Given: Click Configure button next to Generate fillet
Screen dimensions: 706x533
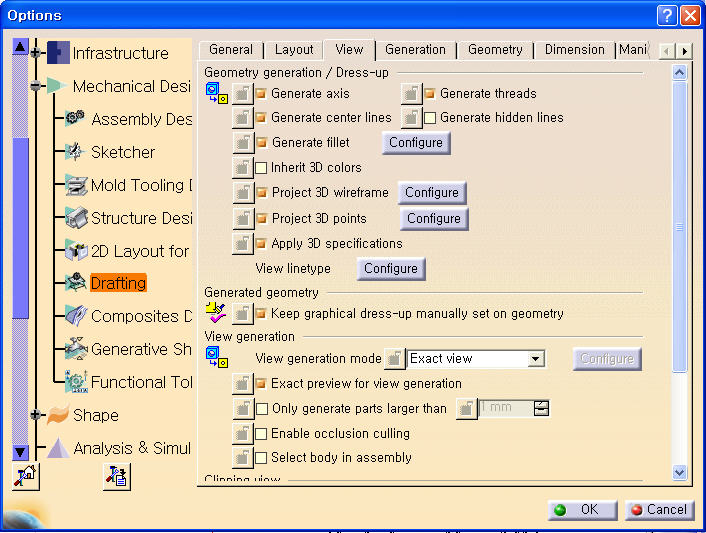Looking at the screenshot, I should [x=416, y=143].
